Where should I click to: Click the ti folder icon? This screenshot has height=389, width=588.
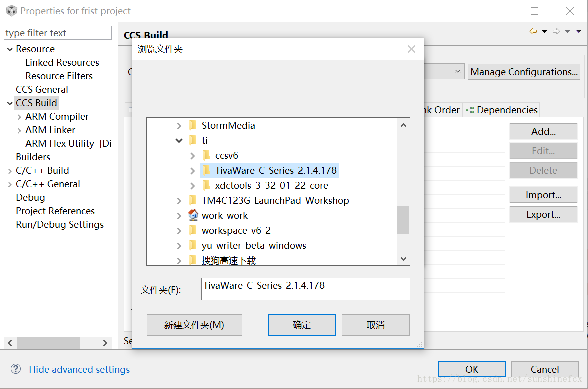193,140
